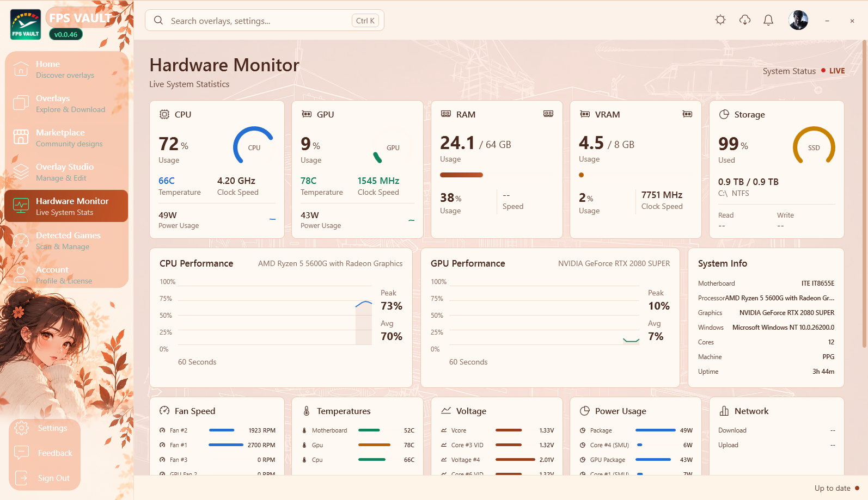Click the Ctrl K shortcut badge
The width and height of the screenshot is (868, 500).
pos(365,21)
